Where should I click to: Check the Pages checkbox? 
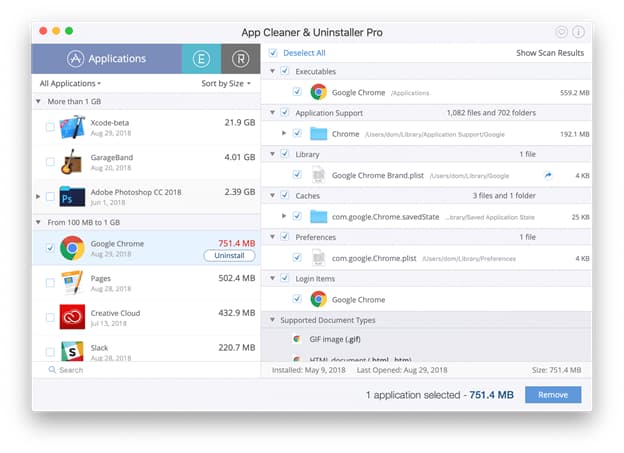point(50,283)
